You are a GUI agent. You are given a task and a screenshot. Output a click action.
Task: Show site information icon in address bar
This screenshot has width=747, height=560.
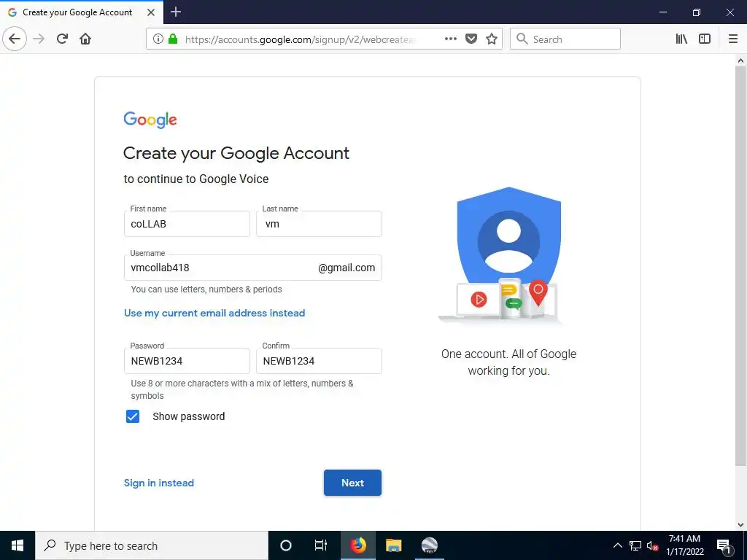pyautogui.click(x=158, y=39)
